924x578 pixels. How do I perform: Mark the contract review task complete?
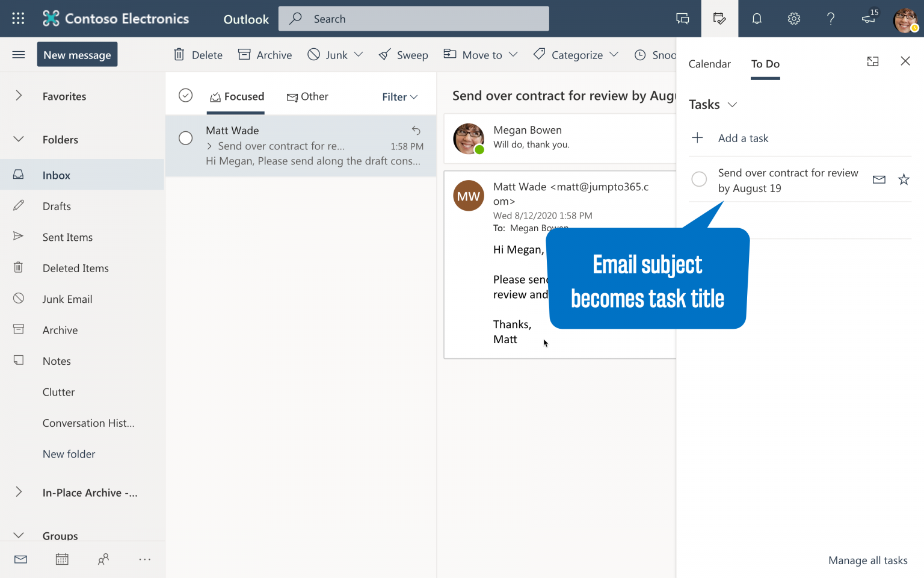[x=699, y=179]
